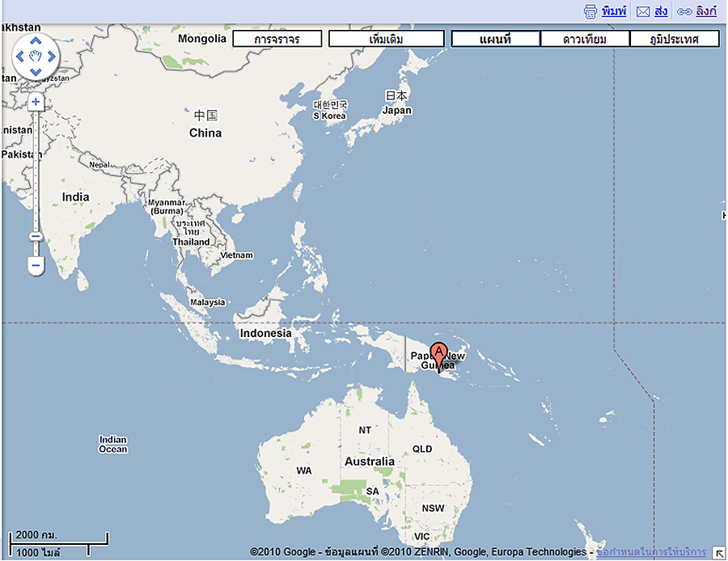Click the NT label in Australia

[x=365, y=431]
